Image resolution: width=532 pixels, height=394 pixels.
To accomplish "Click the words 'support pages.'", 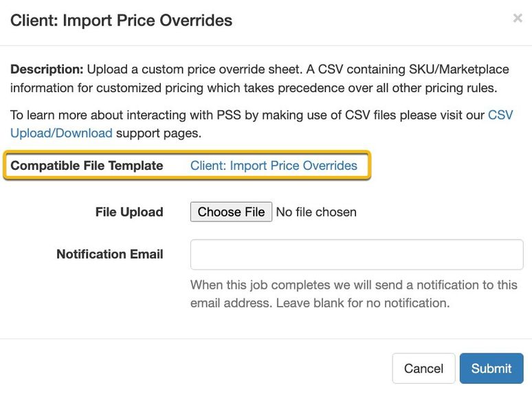I will [159, 133].
